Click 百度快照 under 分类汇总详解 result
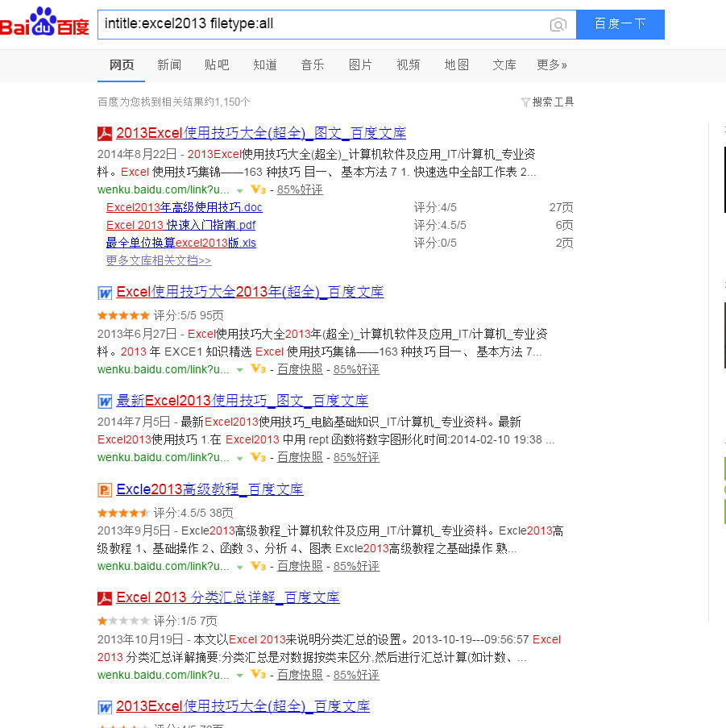 300,675
